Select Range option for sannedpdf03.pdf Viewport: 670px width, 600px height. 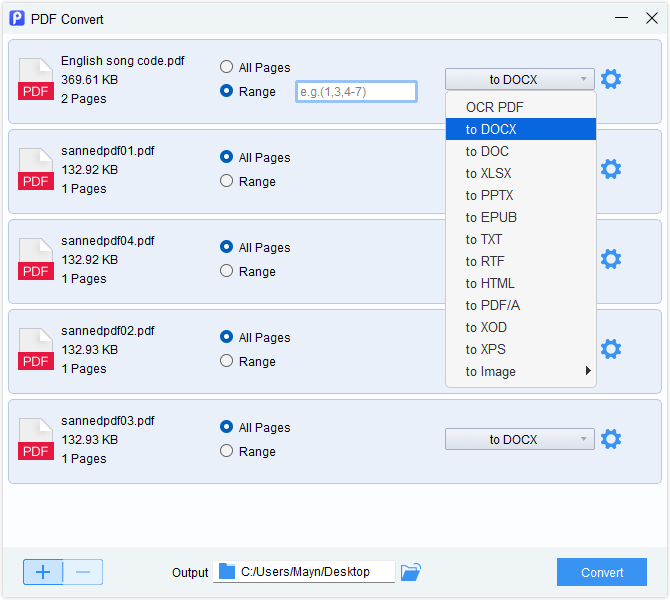click(x=227, y=451)
